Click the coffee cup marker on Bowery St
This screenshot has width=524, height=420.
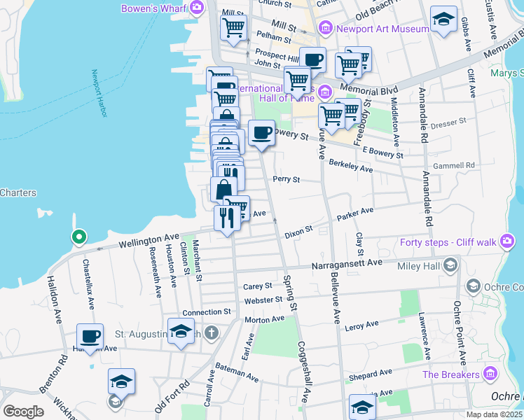coord(261,133)
